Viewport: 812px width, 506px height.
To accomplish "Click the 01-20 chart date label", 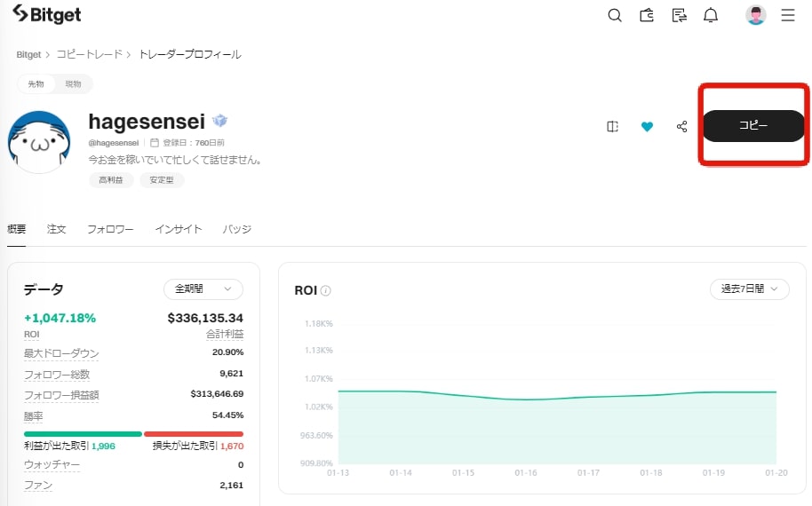I will [776, 473].
